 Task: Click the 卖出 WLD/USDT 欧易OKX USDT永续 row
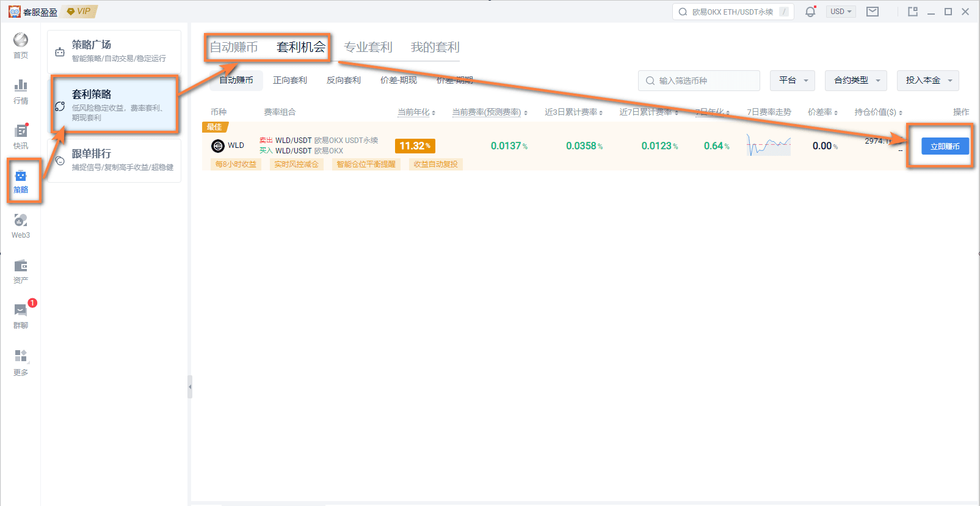pyautogui.click(x=319, y=140)
